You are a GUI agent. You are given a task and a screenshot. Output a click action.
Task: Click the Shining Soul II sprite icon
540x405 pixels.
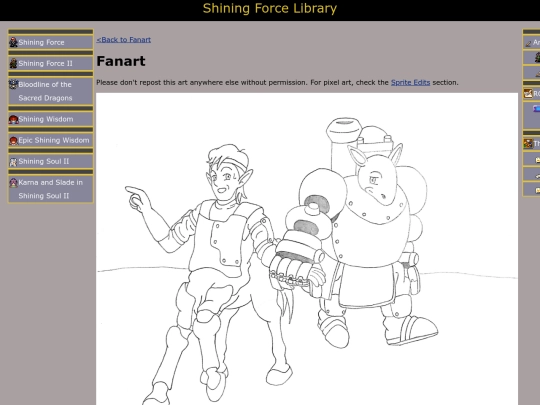pos(13,162)
